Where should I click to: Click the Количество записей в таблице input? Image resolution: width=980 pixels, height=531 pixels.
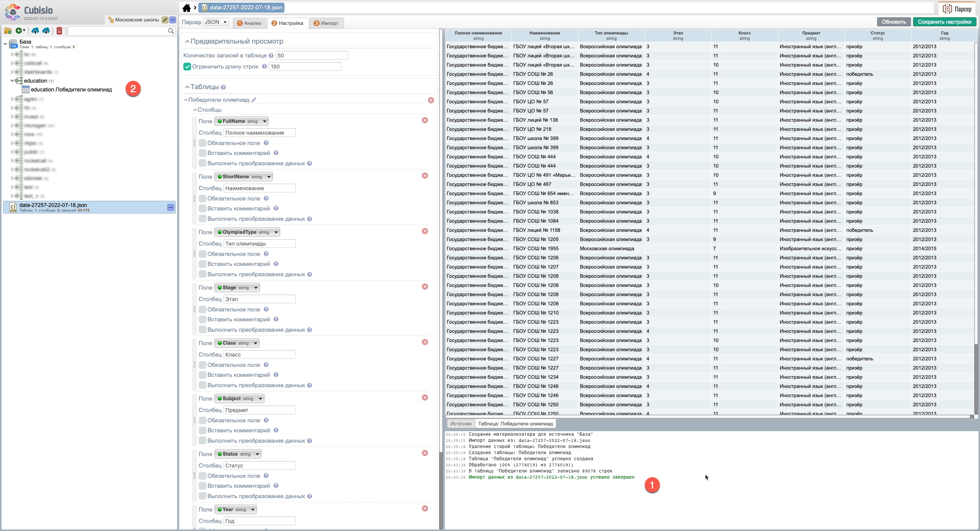click(311, 55)
